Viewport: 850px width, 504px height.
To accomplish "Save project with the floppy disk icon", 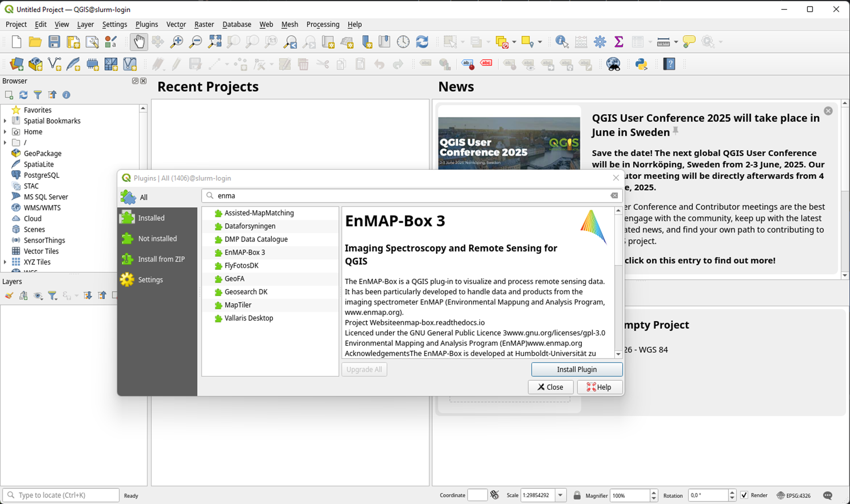I will click(54, 42).
